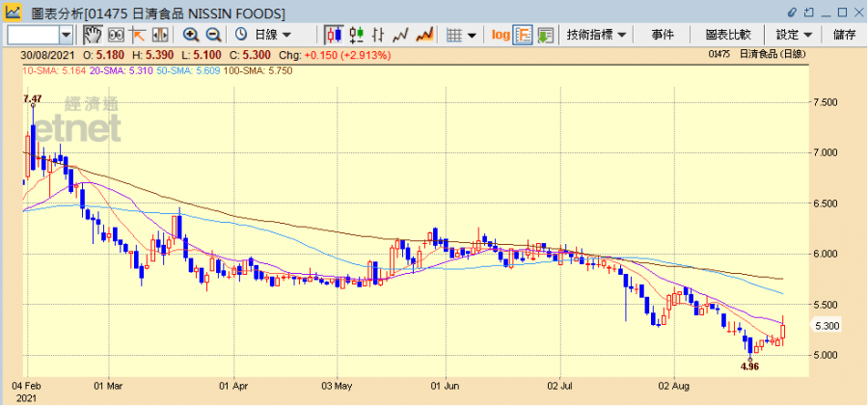Toggle log scale on the chart
The width and height of the screenshot is (868, 406).
500,35
